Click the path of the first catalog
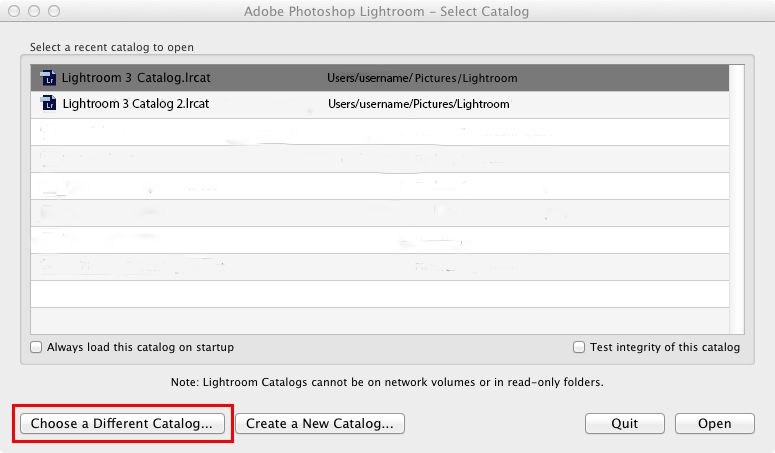 pyautogui.click(x=422, y=78)
